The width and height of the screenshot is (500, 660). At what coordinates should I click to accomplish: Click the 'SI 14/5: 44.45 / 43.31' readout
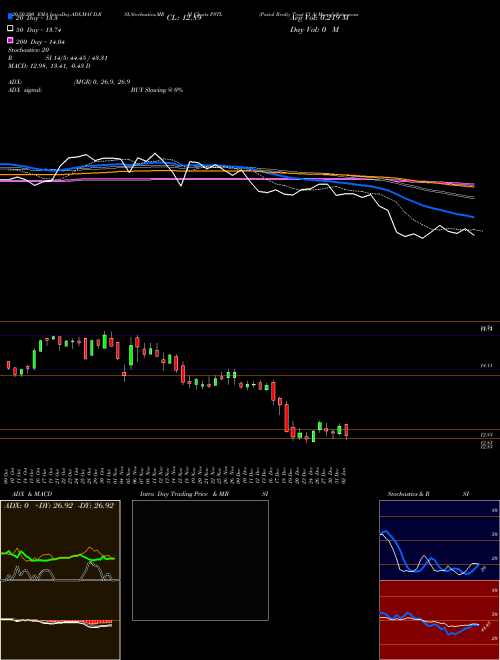76,58
